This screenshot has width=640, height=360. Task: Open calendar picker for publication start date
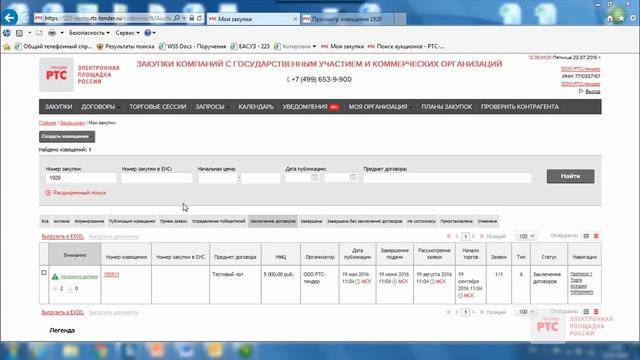click(314, 178)
